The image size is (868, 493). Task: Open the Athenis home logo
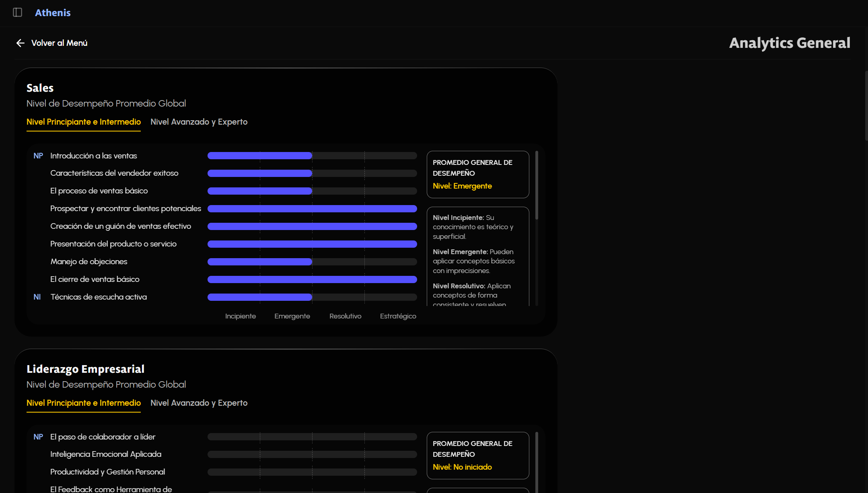[53, 13]
